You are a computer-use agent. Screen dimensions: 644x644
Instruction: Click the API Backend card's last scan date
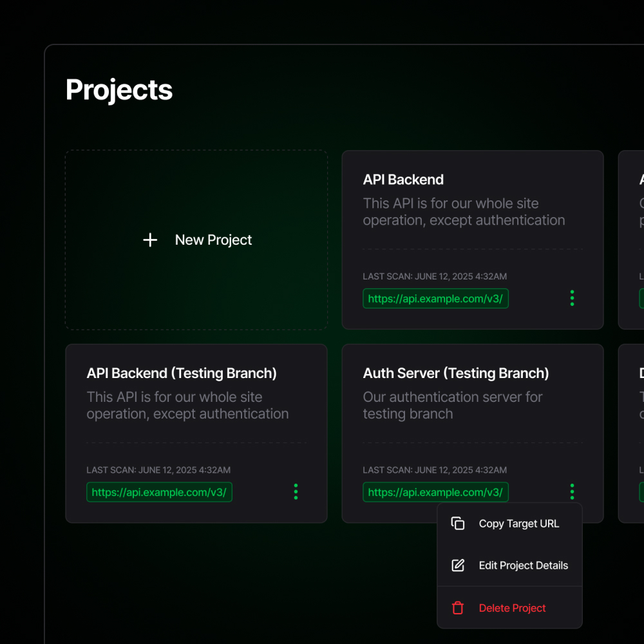pos(435,276)
